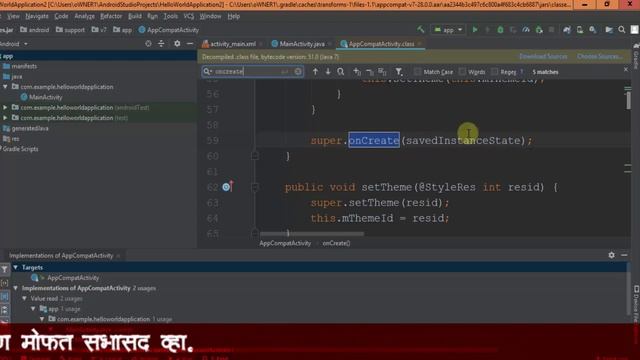Screen dimensions: 640x360
Task: Collapse the Targets node
Action: coord(16,267)
